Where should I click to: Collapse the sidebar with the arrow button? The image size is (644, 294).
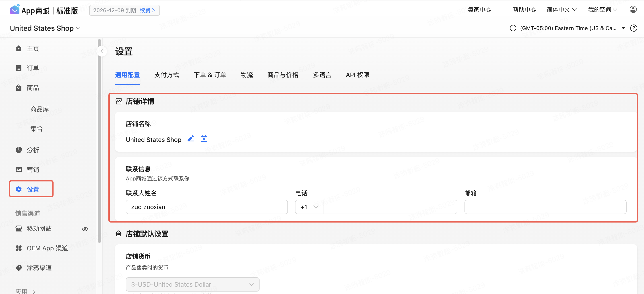tap(102, 51)
